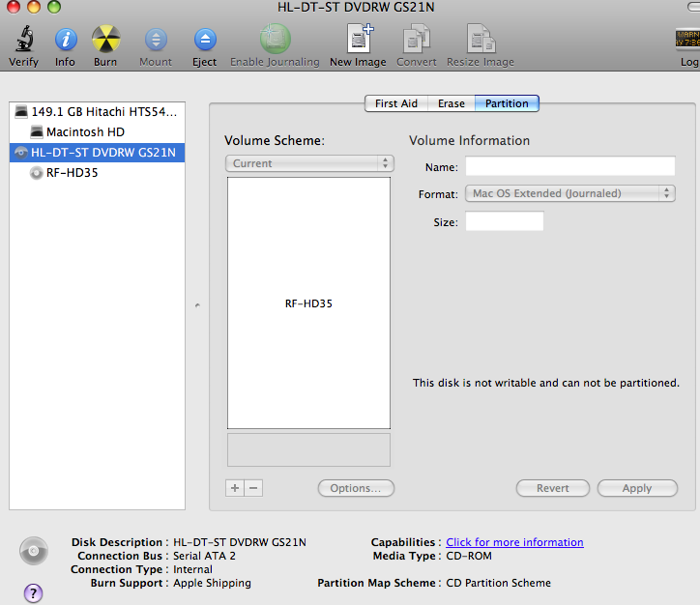This screenshot has width=700, height=605.
Task: Eject the disc with the Eject icon
Action: [x=205, y=40]
